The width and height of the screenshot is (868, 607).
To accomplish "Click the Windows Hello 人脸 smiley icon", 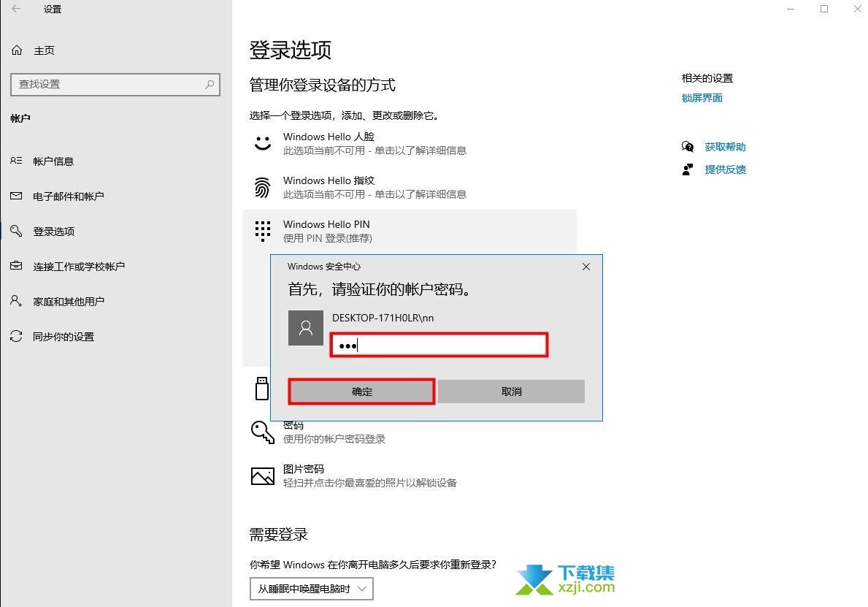I will 262,143.
